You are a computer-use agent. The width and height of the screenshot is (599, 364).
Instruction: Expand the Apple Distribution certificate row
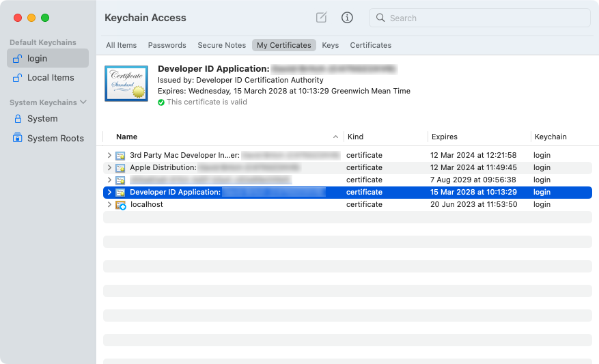(x=109, y=168)
